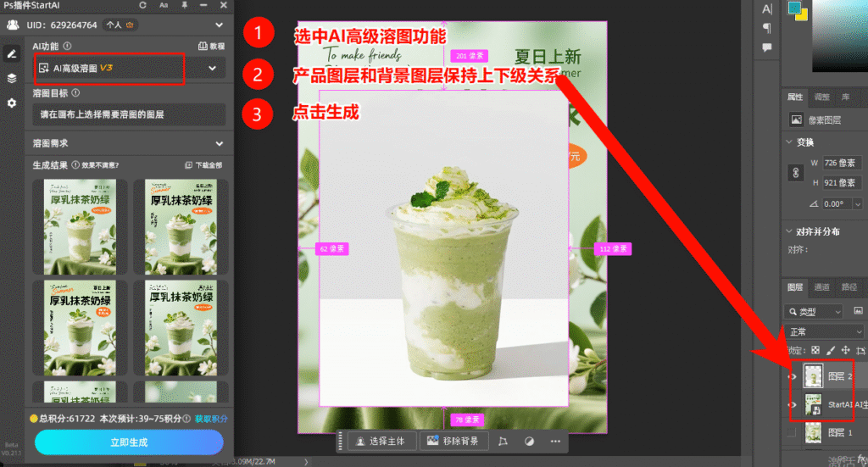Screen dimensions: 868x467
Task: Switch to the 路径 paths tab
Action: tap(849, 287)
